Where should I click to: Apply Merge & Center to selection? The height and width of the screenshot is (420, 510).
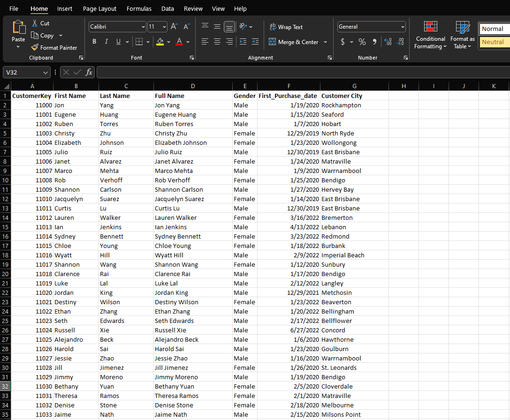pyautogui.click(x=294, y=42)
